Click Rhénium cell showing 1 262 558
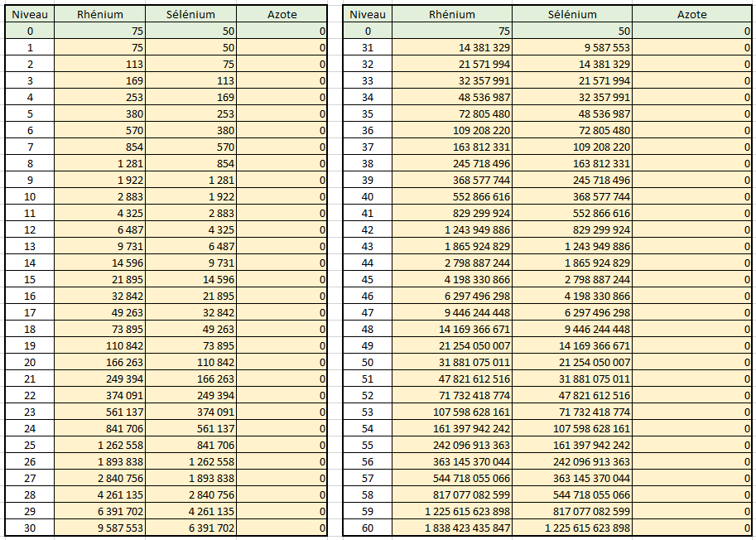 99,445
